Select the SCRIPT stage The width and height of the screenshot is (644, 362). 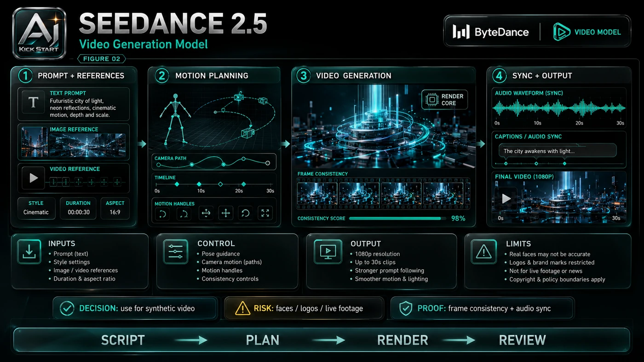pyautogui.click(x=123, y=340)
